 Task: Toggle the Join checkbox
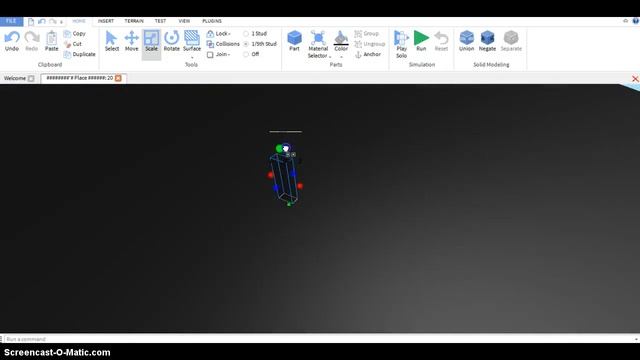[x=210, y=54]
